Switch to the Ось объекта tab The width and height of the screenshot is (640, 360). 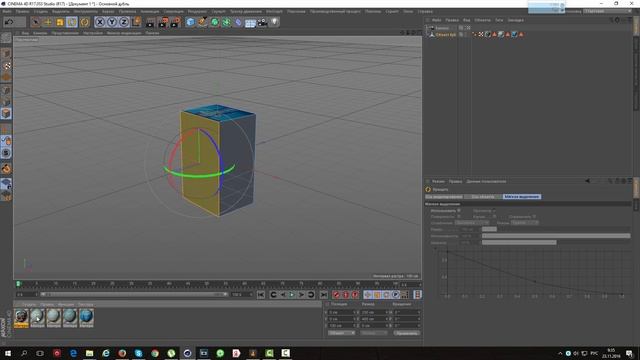(483, 197)
